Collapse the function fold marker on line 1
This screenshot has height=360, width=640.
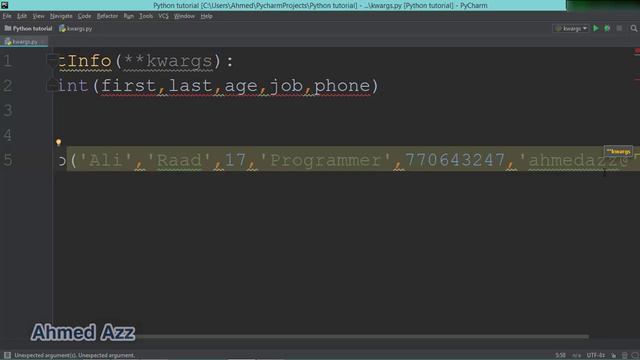[x=52, y=60]
